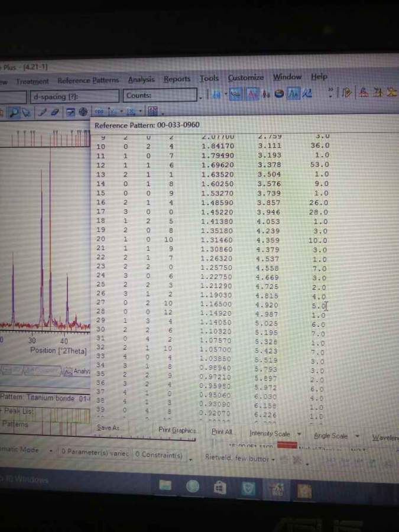Open the Reports menu

coord(177,79)
